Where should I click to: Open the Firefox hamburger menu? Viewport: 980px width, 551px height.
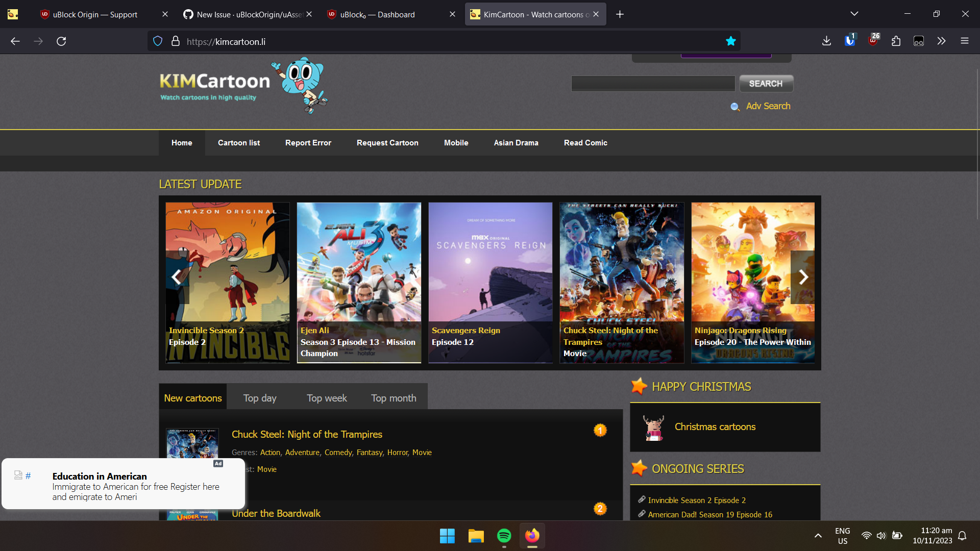pyautogui.click(x=964, y=41)
